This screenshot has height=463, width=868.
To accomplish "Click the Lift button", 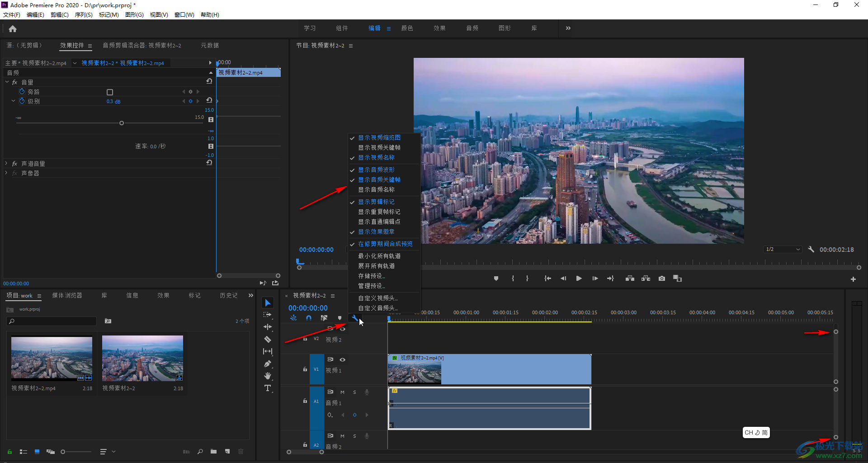I will click(x=630, y=279).
